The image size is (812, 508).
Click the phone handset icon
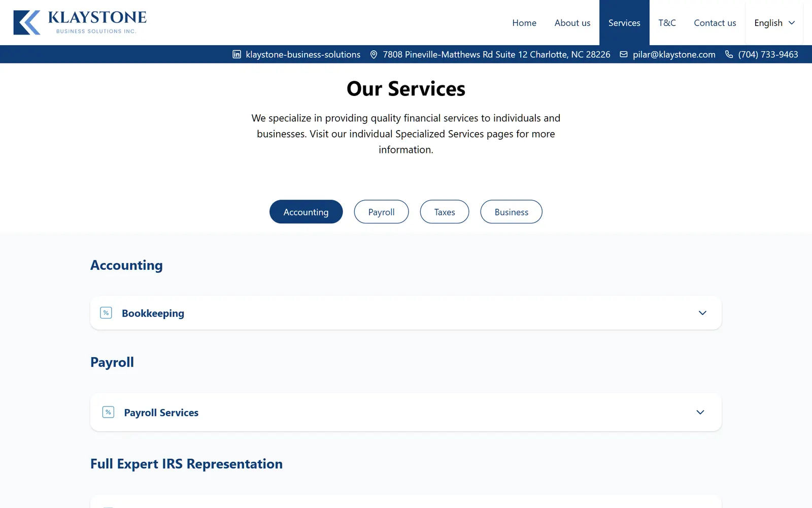tap(729, 54)
